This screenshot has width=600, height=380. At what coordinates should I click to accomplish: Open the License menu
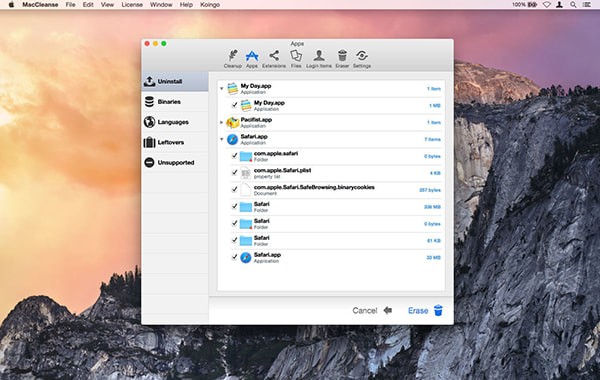pos(132,5)
